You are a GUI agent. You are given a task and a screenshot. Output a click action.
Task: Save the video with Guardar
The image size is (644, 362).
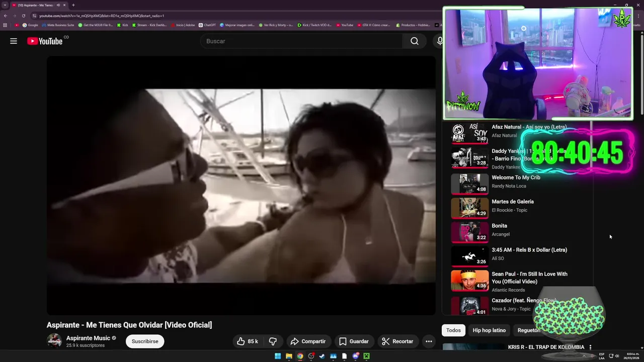coord(354,341)
